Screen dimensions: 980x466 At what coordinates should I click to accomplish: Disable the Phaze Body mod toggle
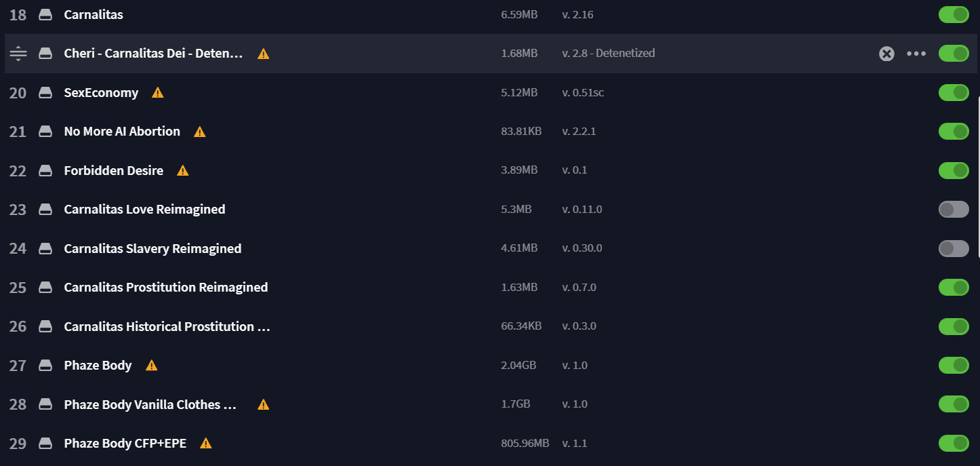954,365
